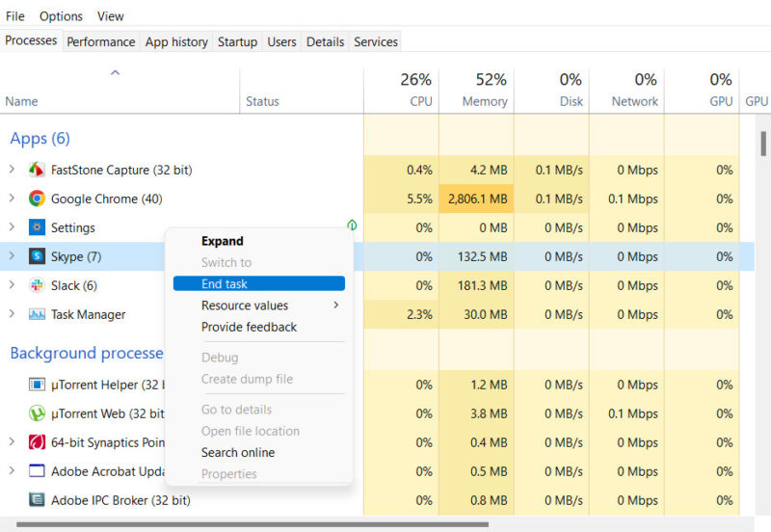Sort processes by Memory column header

(476, 92)
